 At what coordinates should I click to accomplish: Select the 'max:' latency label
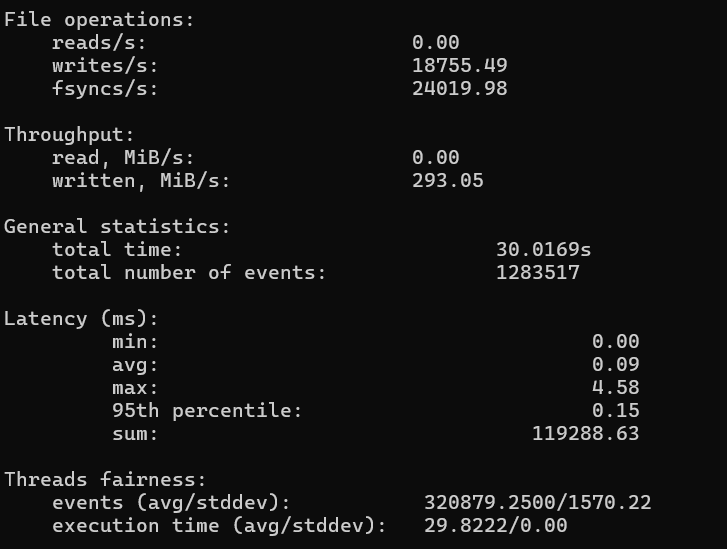135,388
